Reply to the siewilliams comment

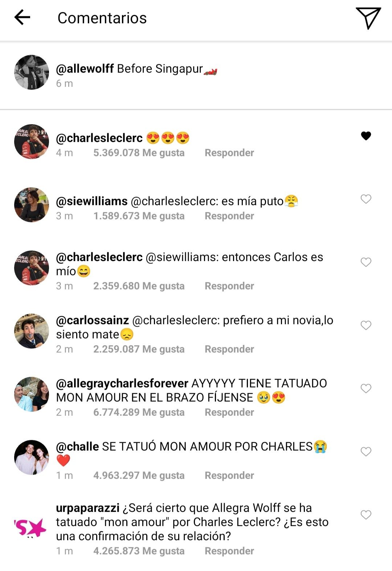[229, 216]
